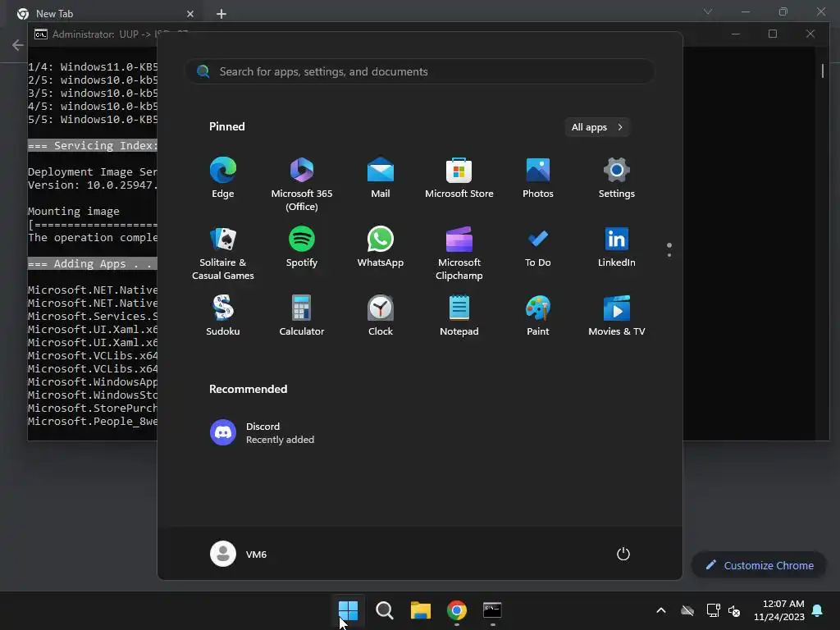Image resolution: width=840 pixels, height=630 pixels.
Task: Open the clock and date flyout
Action: (779, 610)
